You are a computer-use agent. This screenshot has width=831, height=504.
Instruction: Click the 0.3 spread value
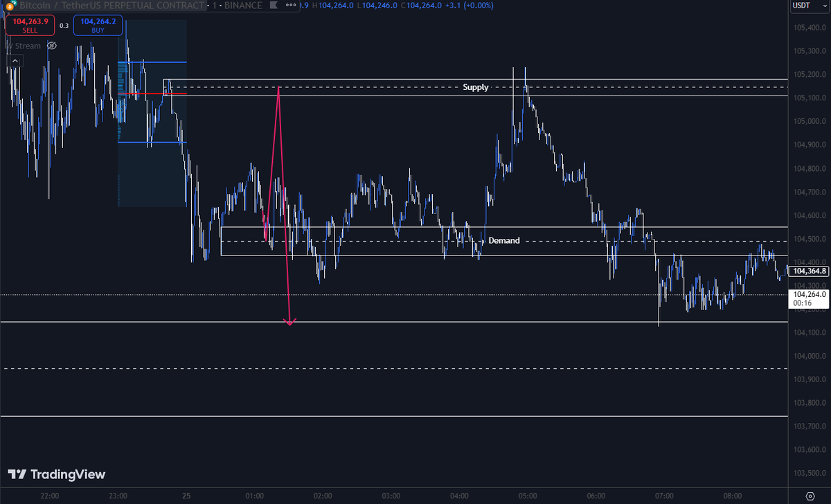point(64,26)
